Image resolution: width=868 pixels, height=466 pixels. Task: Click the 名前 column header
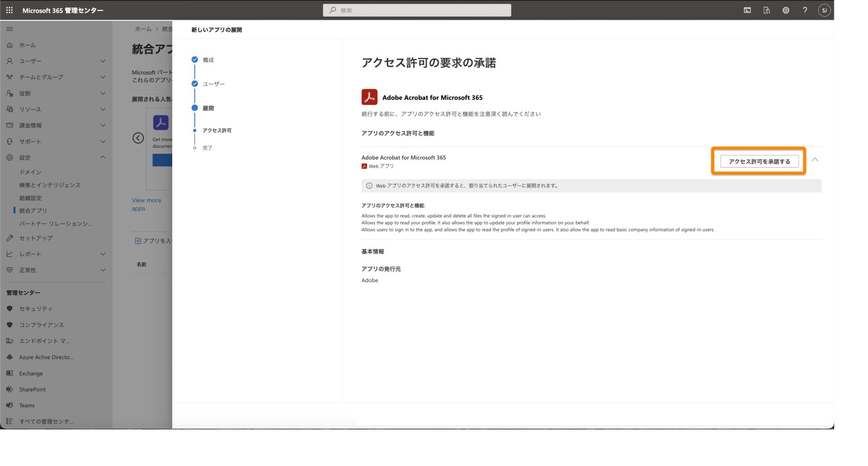click(x=142, y=264)
